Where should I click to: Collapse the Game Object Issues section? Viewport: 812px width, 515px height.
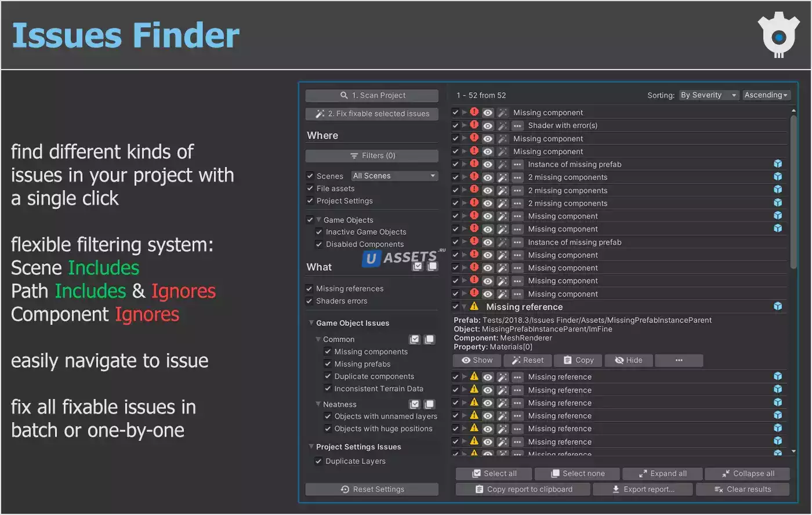(x=311, y=323)
